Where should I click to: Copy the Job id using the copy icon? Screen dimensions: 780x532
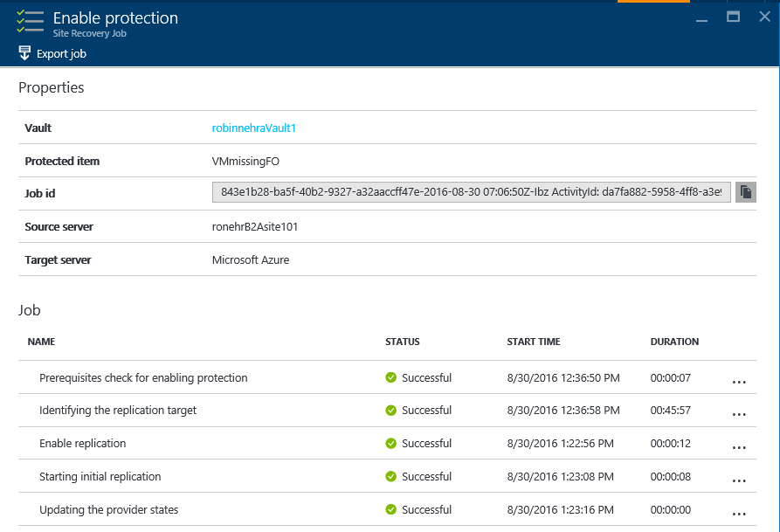coord(744,191)
